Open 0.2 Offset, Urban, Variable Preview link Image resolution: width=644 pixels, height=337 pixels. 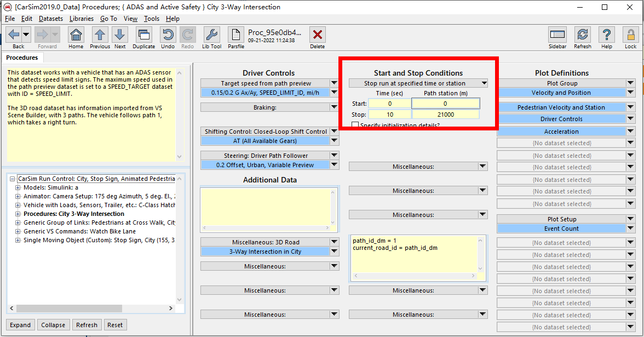(x=265, y=165)
